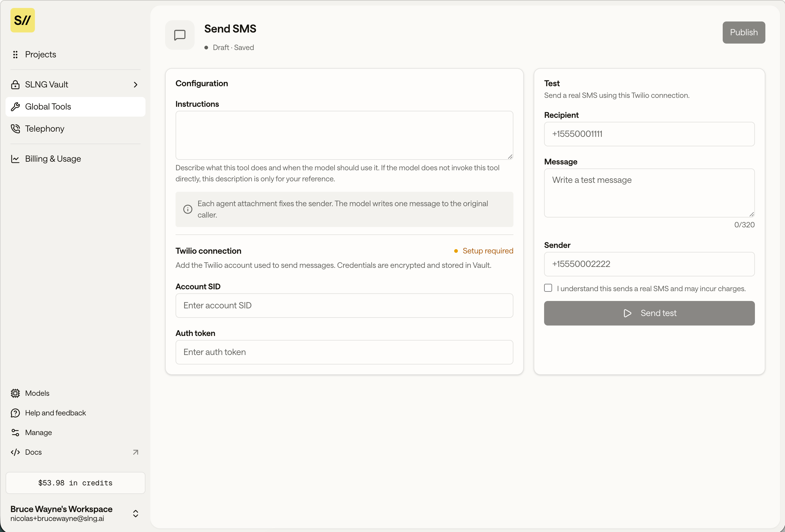Click the Global Tools wrench icon
The image size is (785, 532).
point(15,107)
